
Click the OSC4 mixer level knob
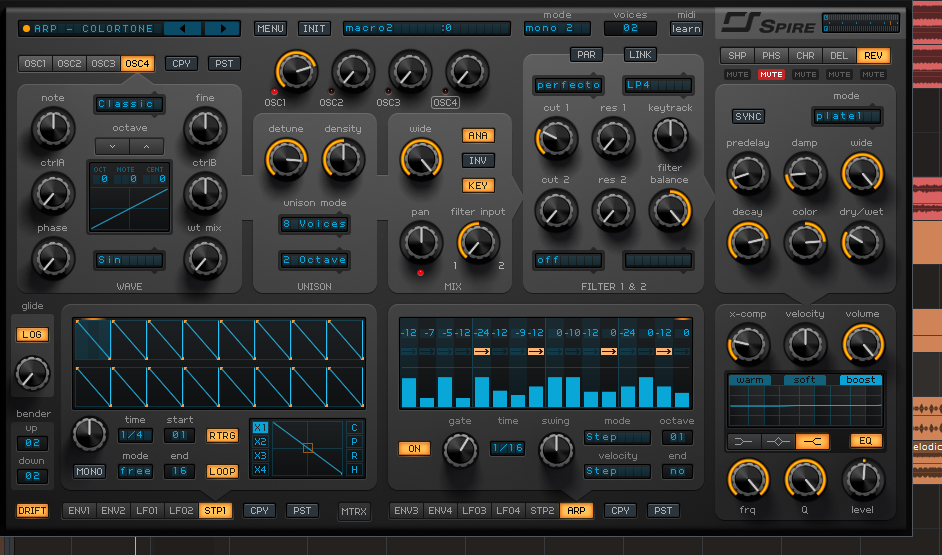tap(467, 71)
